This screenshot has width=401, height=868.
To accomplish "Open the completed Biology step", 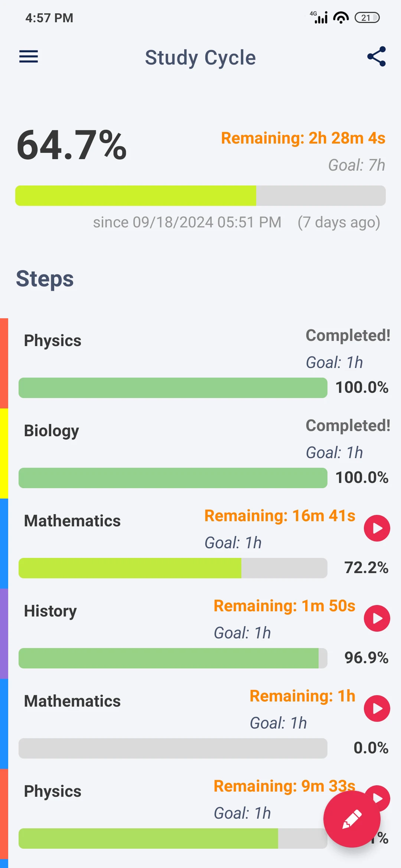I will point(51,431).
